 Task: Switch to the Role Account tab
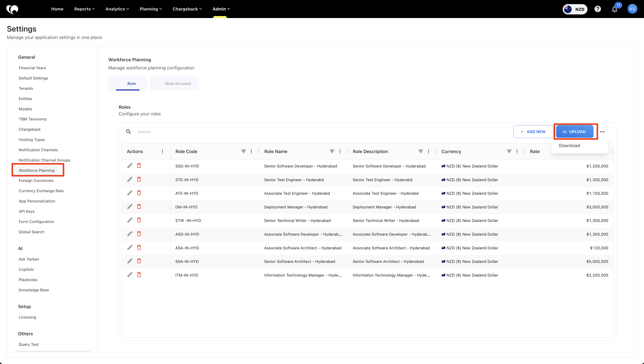(174, 83)
